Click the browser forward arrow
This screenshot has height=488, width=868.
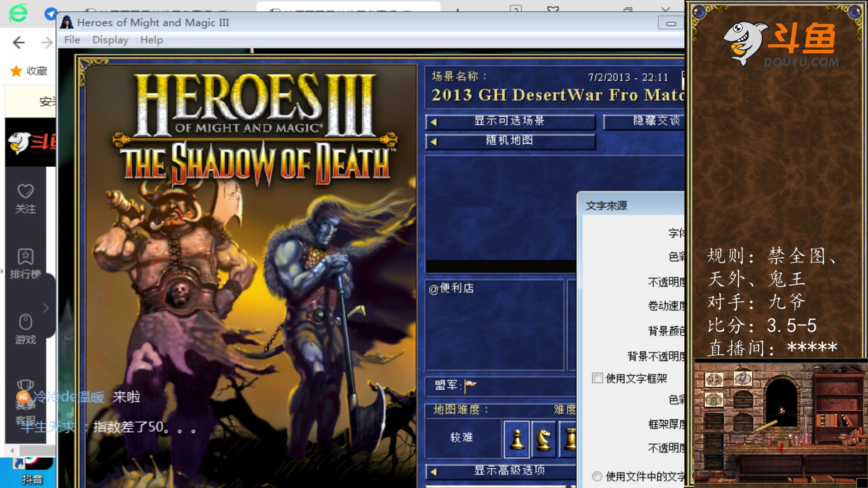tap(47, 42)
